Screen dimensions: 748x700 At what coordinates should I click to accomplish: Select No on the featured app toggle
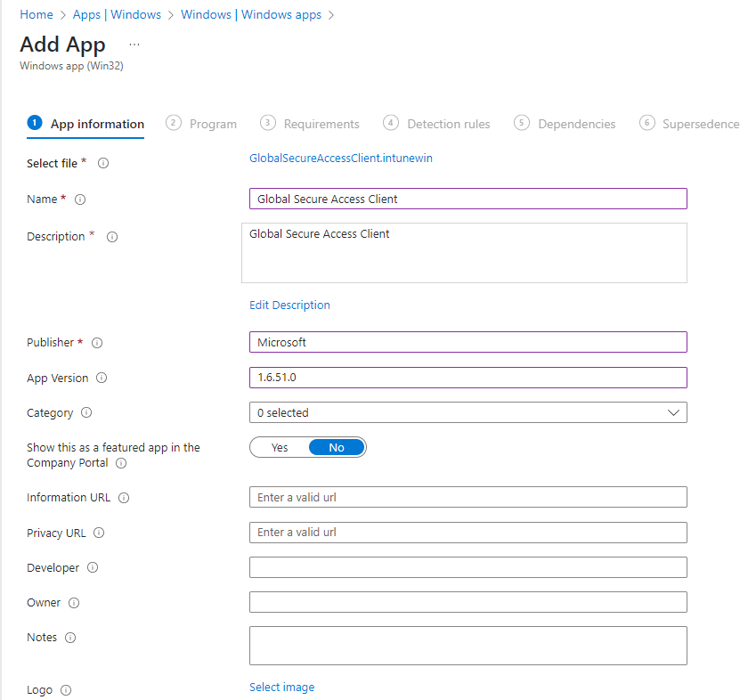click(337, 448)
